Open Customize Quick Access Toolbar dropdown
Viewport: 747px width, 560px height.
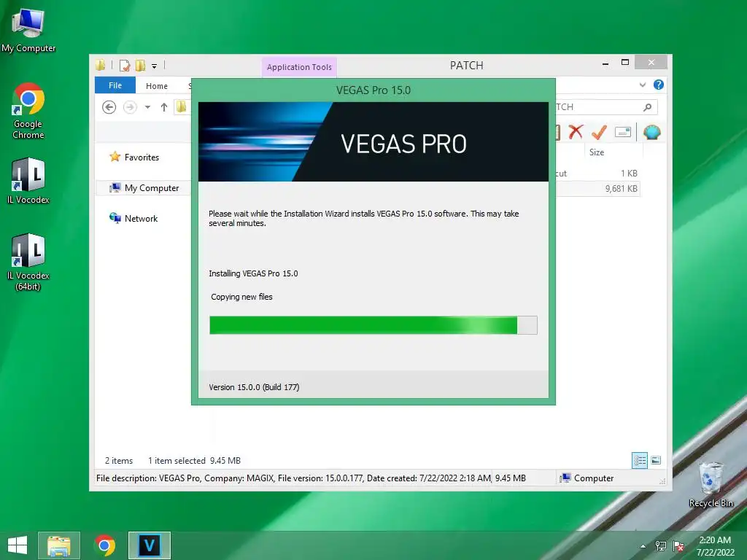(x=155, y=66)
